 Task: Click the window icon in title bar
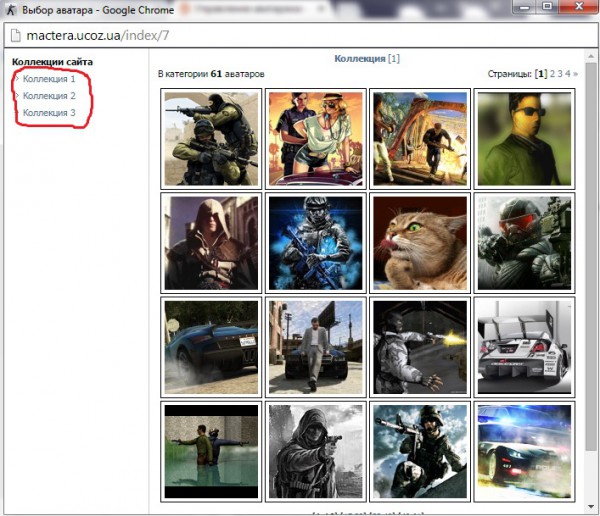(11, 10)
